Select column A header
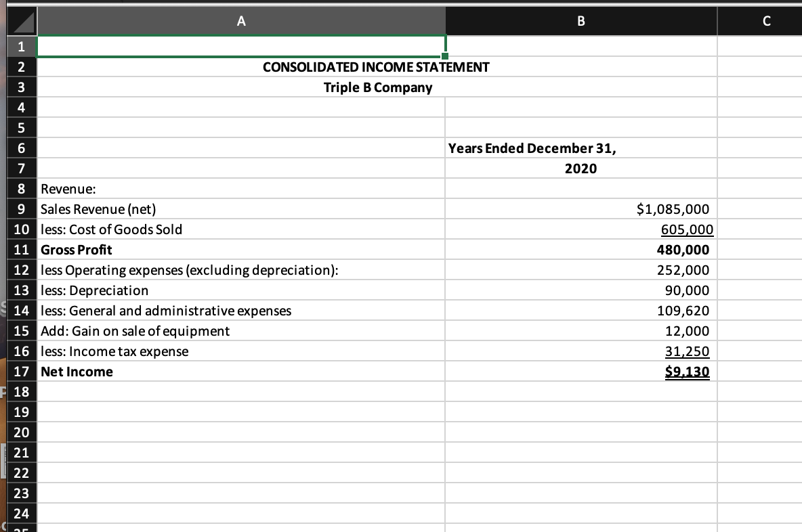Image resolution: width=802 pixels, height=532 pixels. point(241,21)
